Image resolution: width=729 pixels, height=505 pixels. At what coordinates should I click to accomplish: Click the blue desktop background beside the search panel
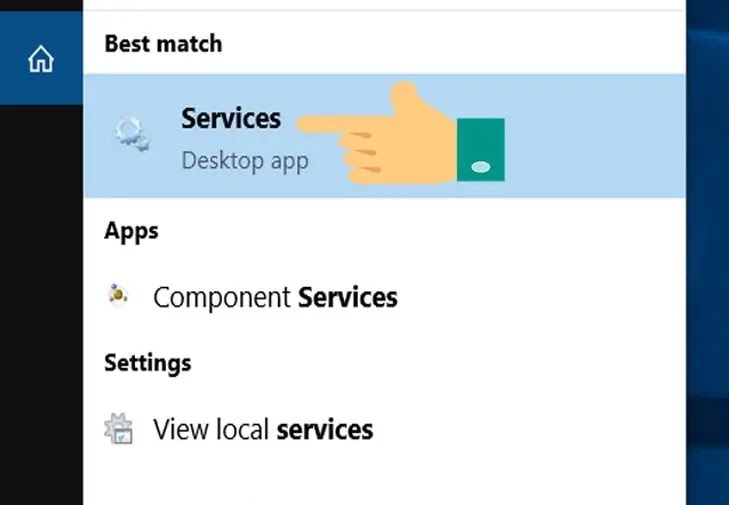coord(707,252)
